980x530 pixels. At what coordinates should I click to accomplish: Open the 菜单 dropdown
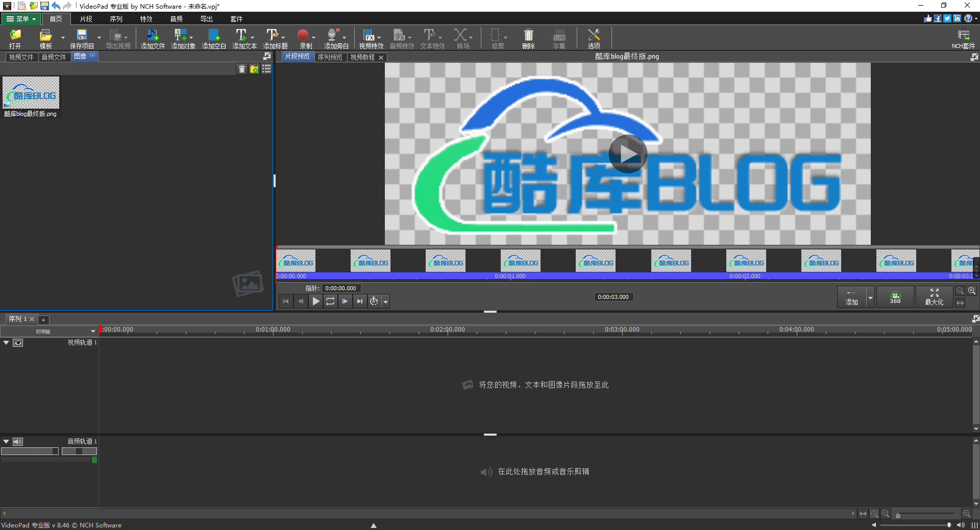point(21,19)
